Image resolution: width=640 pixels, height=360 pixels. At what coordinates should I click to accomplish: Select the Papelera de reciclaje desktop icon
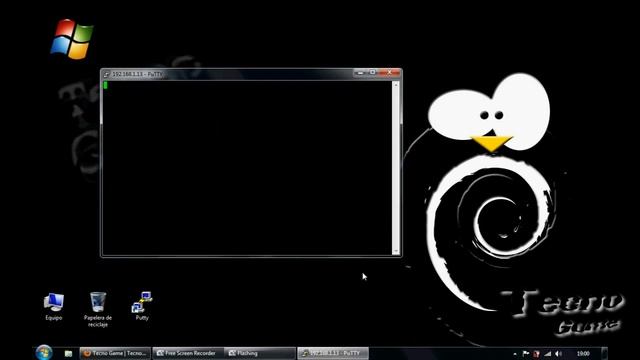pyautogui.click(x=98, y=309)
